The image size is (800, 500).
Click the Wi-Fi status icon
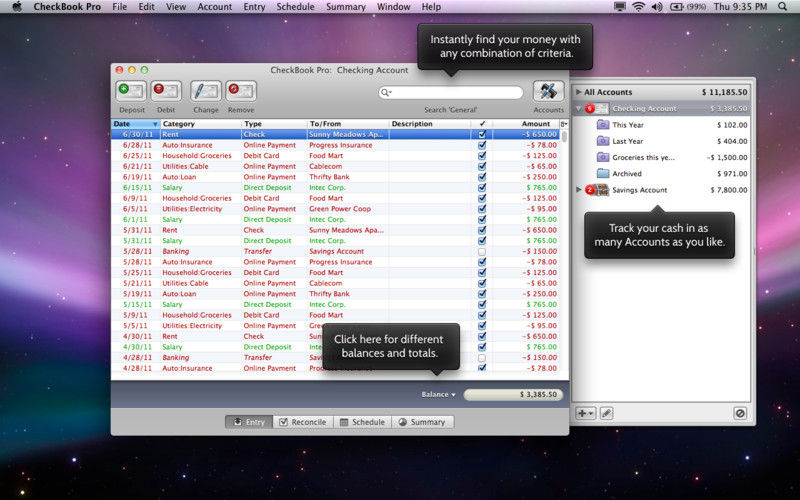[x=638, y=7]
